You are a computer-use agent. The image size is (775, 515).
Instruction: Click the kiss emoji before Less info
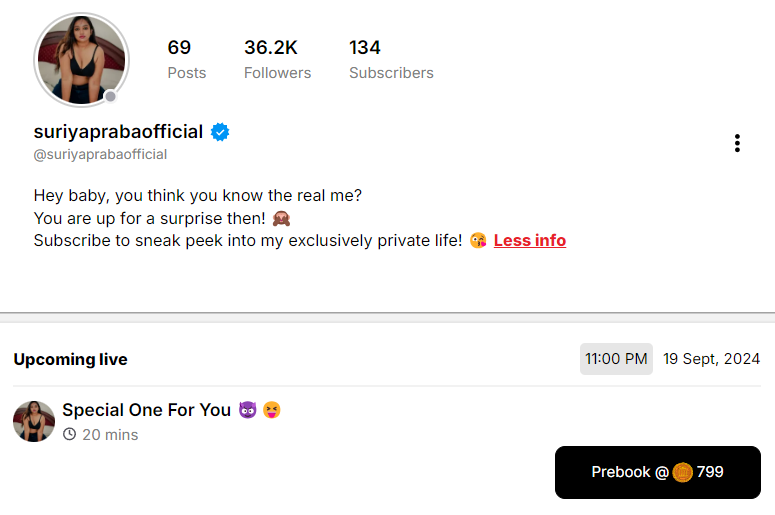[479, 241]
